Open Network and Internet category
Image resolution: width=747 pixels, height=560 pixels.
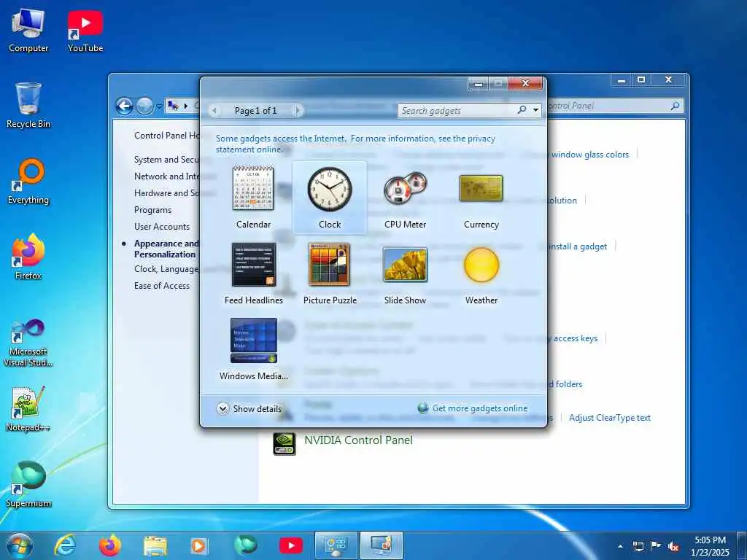point(167,176)
